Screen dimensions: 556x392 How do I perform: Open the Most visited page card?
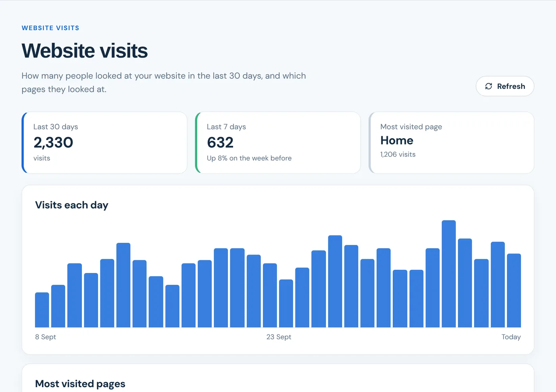452,142
